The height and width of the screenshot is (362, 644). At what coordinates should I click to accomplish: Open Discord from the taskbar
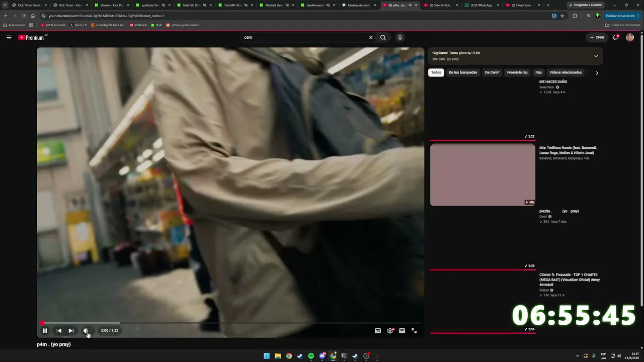(x=322, y=356)
